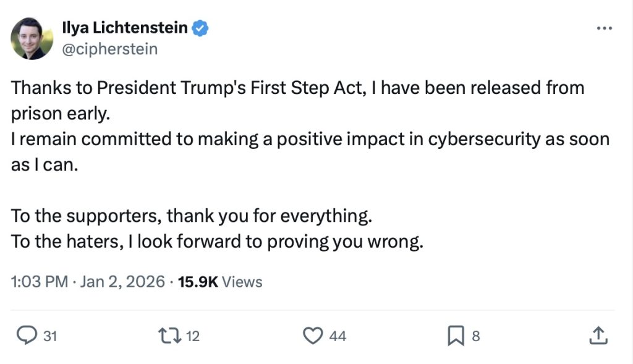Viewport: 633px width, 364px height.
Task: Like the post with the heart icon
Action: tap(313, 336)
